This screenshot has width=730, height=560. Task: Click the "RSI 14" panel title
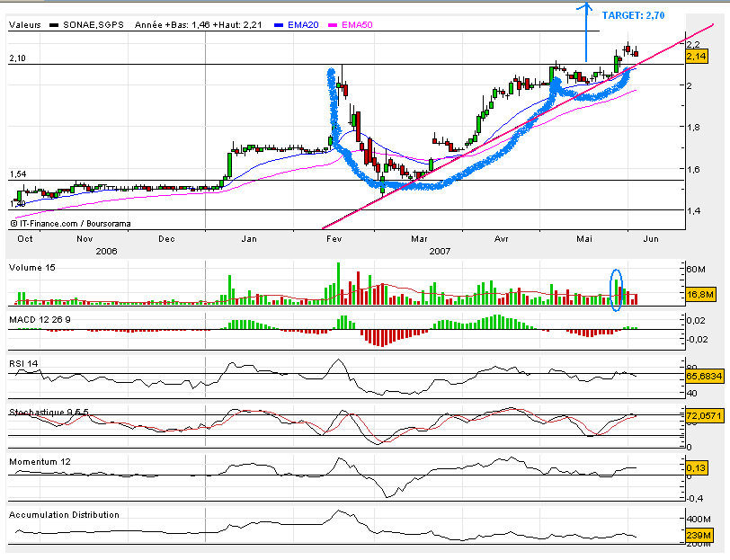point(23,363)
